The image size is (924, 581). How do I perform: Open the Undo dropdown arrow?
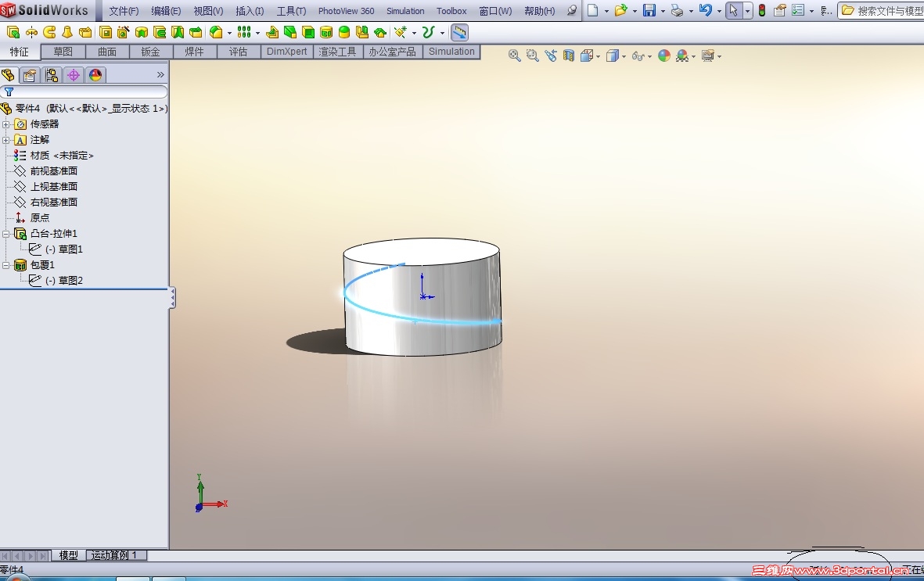[720, 11]
